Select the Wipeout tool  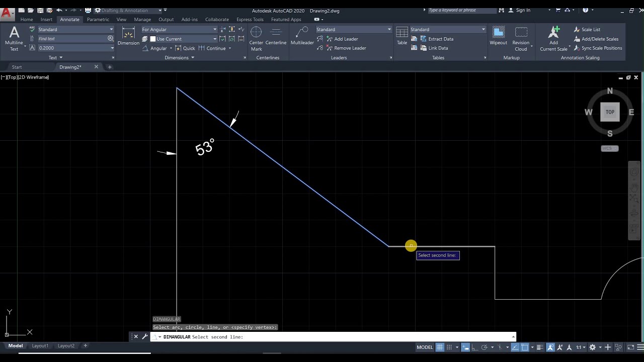coord(498,36)
